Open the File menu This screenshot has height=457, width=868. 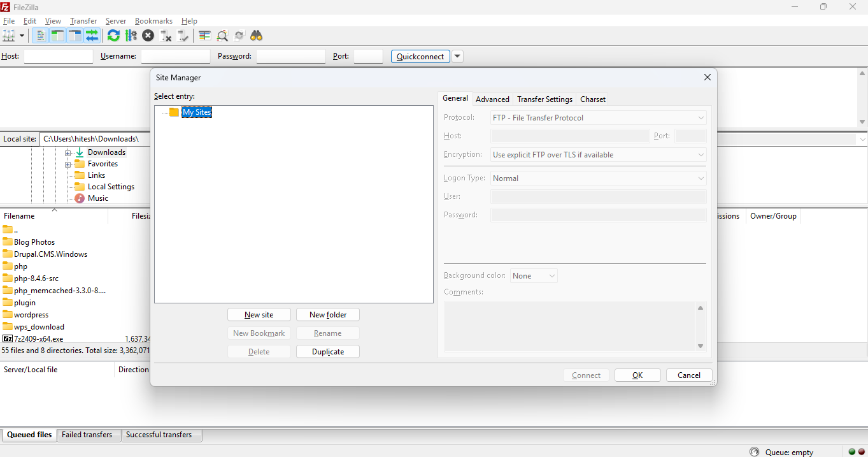9,21
